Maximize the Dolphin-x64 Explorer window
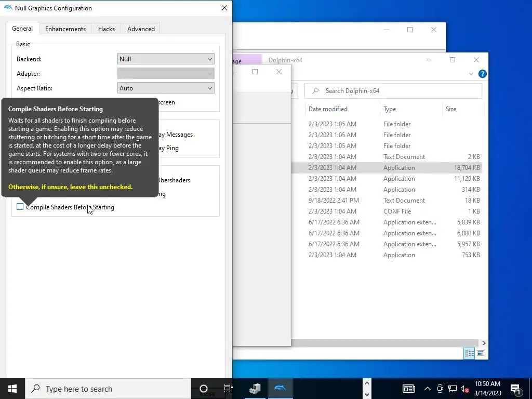The image size is (532, 399). [x=453, y=60]
